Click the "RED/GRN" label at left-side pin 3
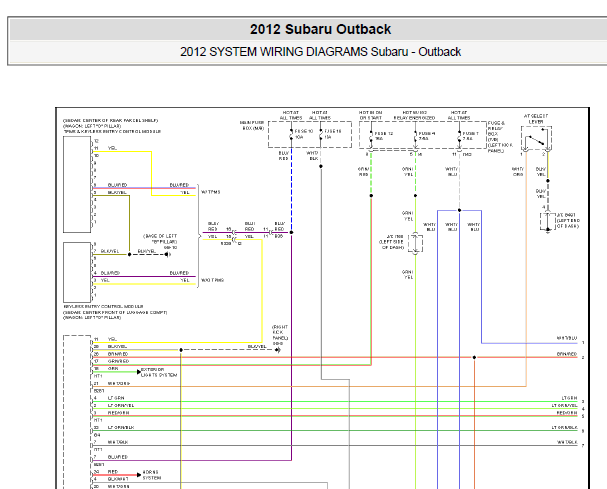The image size is (607, 489). 118,413
